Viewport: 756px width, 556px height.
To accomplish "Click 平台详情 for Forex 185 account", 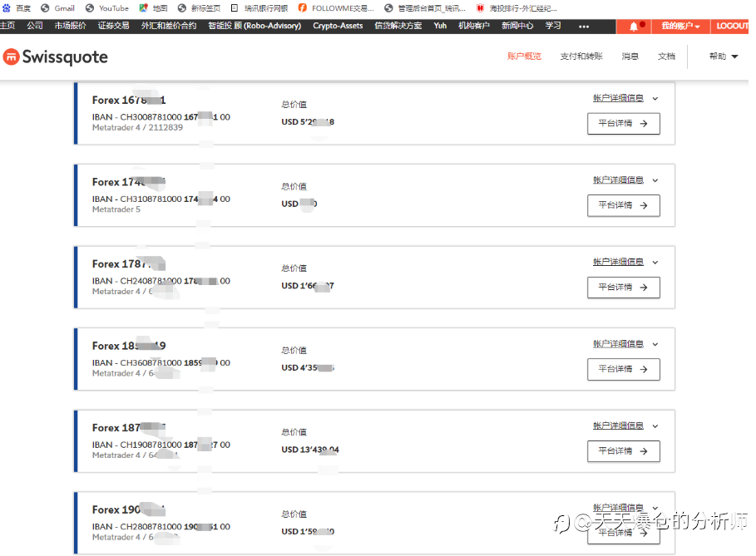I will tap(624, 370).
